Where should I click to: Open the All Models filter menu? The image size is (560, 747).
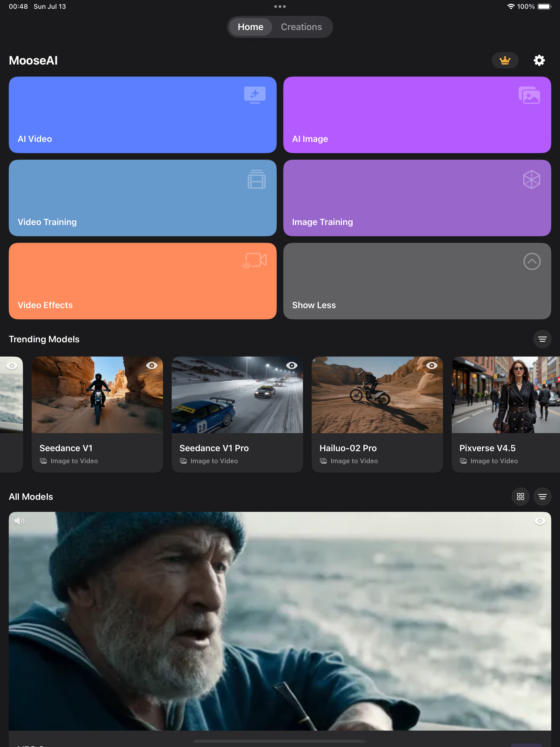tap(542, 497)
